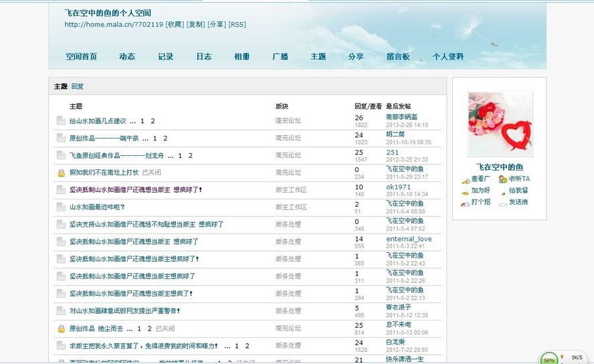Image resolution: width=594 pixels, height=364 pixels.
Task: Open 蓬安论坛 forum section link
Action: [x=288, y=121]
